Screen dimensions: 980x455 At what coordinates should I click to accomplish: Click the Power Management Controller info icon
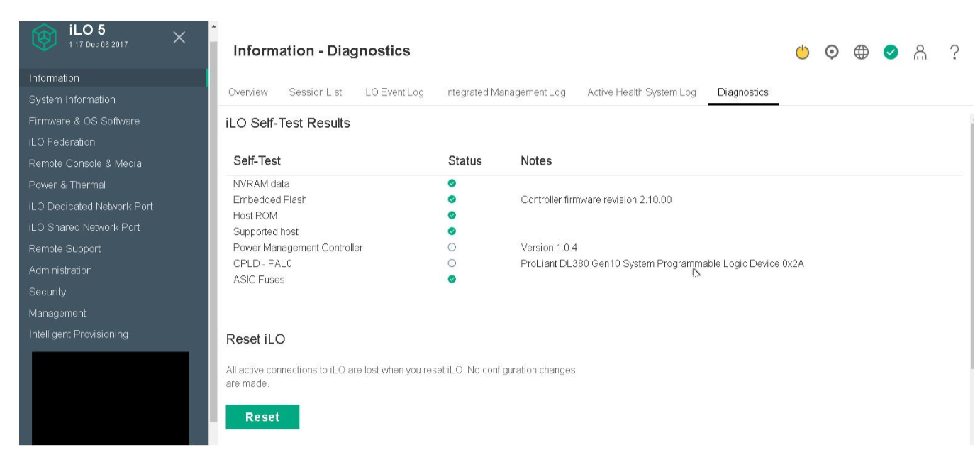pyautogui.click(x=452, y=248)
